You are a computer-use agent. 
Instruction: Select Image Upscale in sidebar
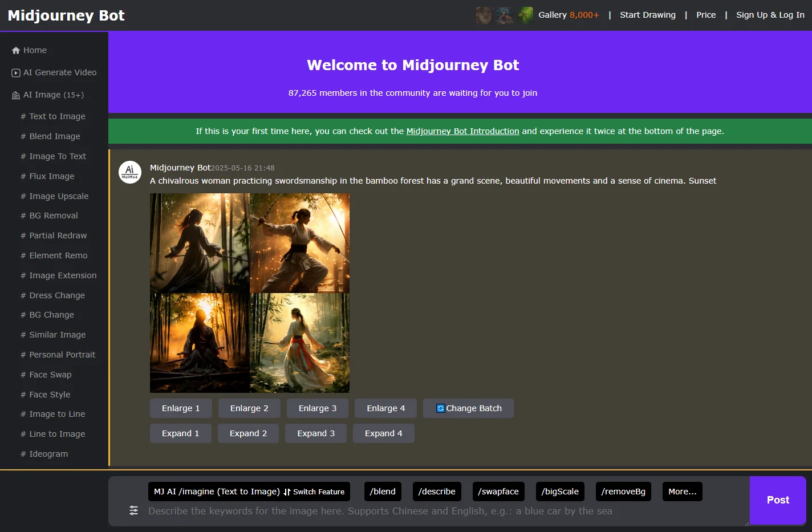coord(55,196)
